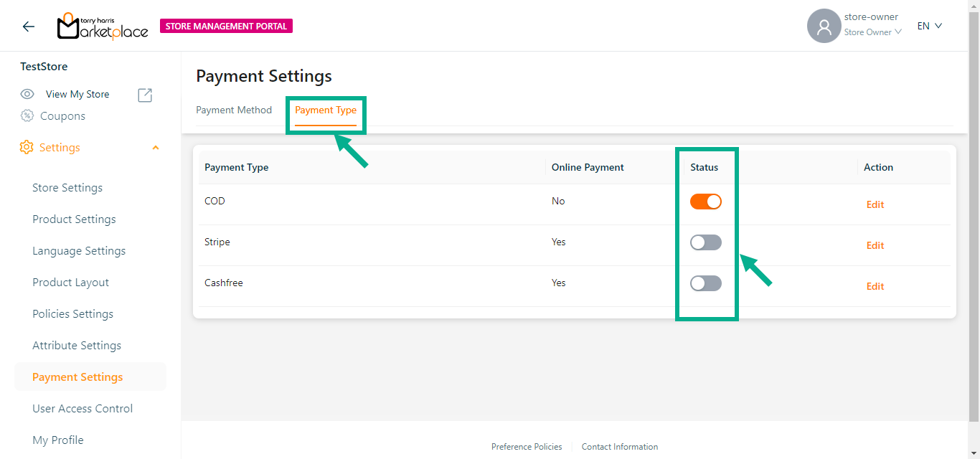
Task: Click the Marketplace logo
Action: (103, 27)
